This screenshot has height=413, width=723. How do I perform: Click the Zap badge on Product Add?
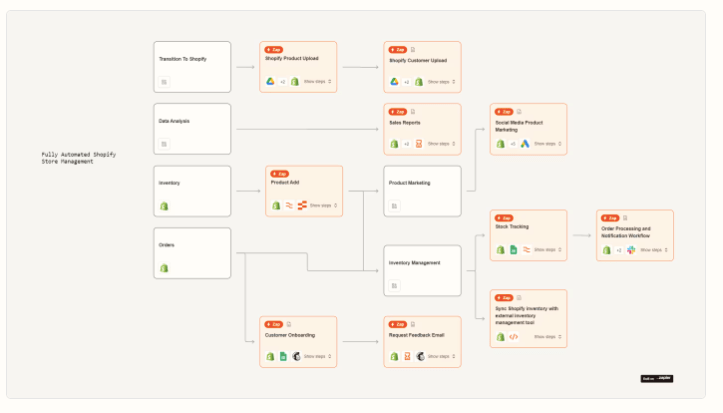280,174
